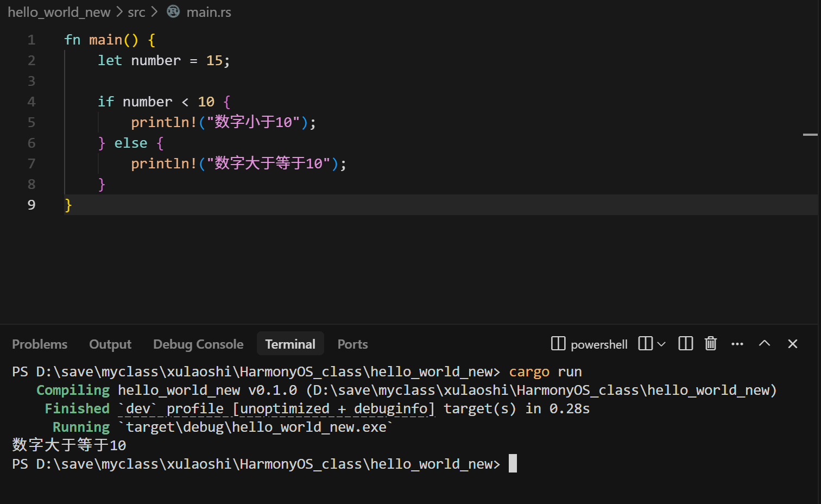Click the 'fn main() {' code line
The width and height of the screenshot is (821, 504).
tap(110, 40)
